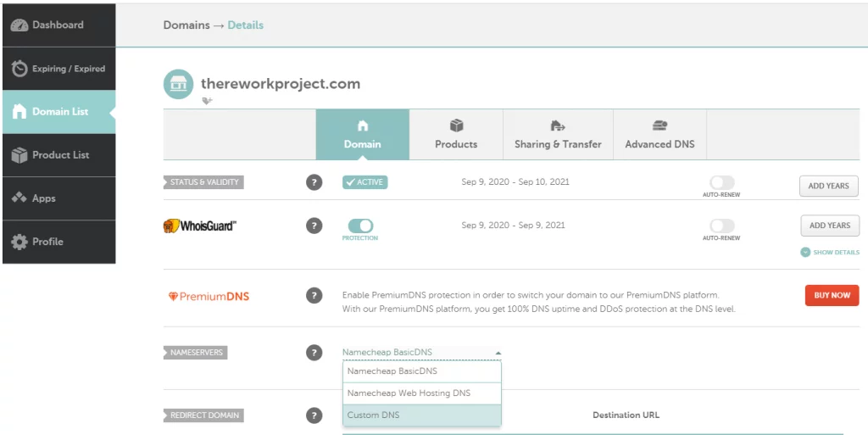Click the Dashboard gauge icon
868x435 pixels.
(19, 25)
